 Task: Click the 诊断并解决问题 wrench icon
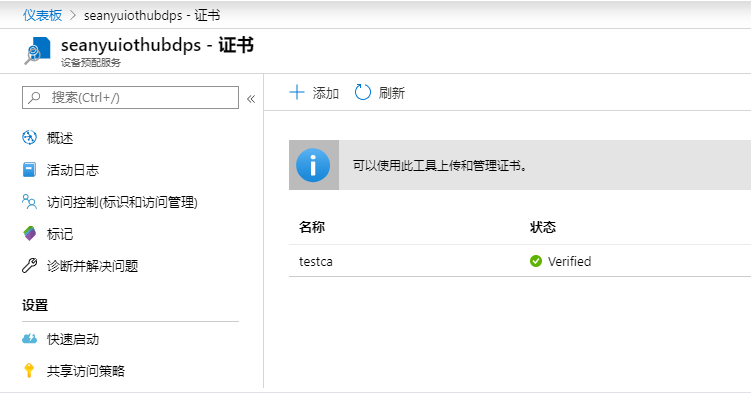(29, 266)
